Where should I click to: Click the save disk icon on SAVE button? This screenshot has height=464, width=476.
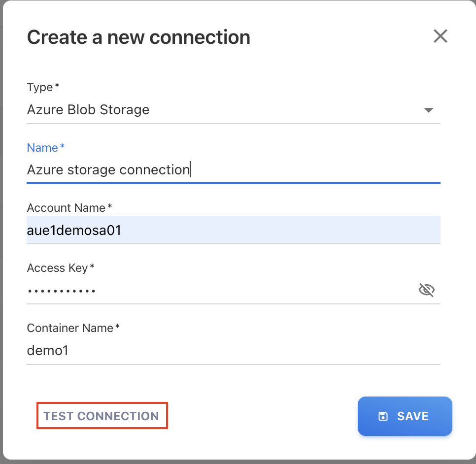383,416
